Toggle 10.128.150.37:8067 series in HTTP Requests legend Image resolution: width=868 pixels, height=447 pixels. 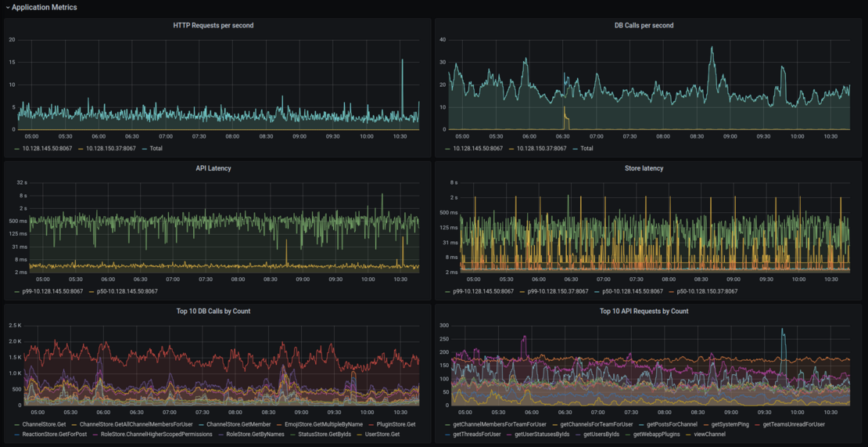click(112, 149)
